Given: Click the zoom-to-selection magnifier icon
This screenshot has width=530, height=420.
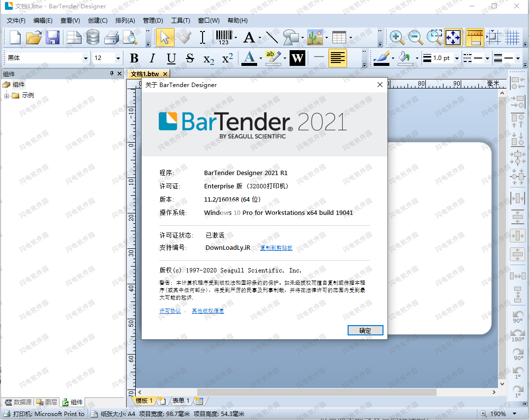Looking at the screenshot, I should coord(434,37).
